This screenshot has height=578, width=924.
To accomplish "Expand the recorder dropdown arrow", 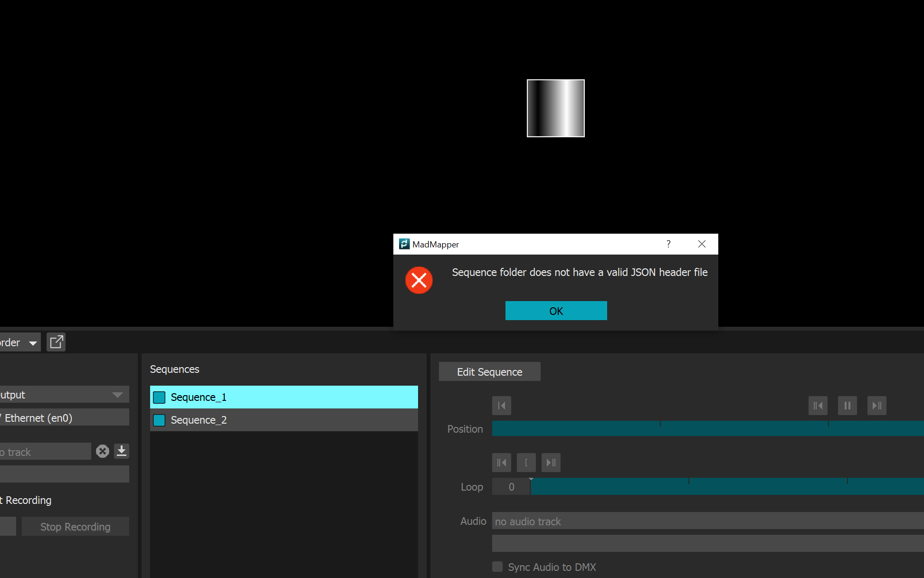I will [33, 343].
